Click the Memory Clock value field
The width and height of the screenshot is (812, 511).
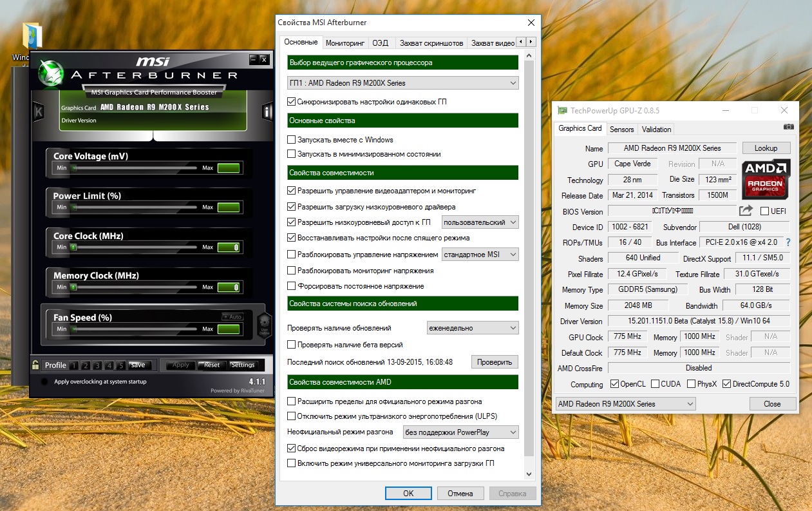point(229,287)
